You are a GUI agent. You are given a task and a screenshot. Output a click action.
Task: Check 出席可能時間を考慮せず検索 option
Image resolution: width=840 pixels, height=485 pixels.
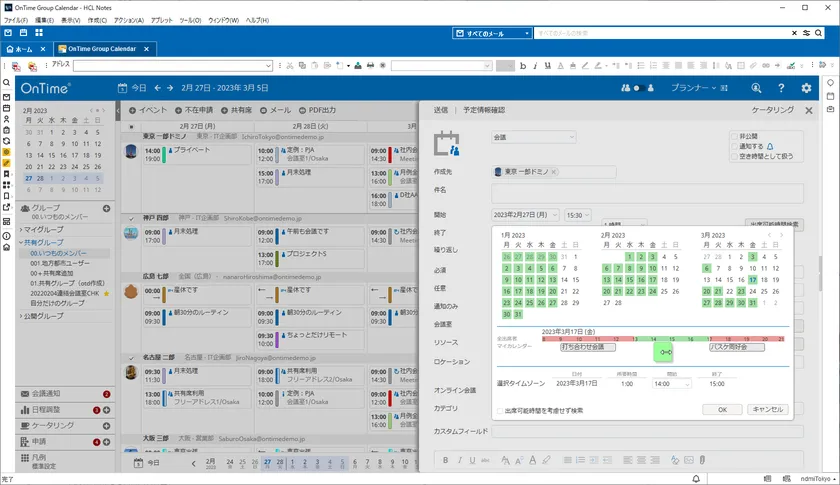[x=500, y=410]
